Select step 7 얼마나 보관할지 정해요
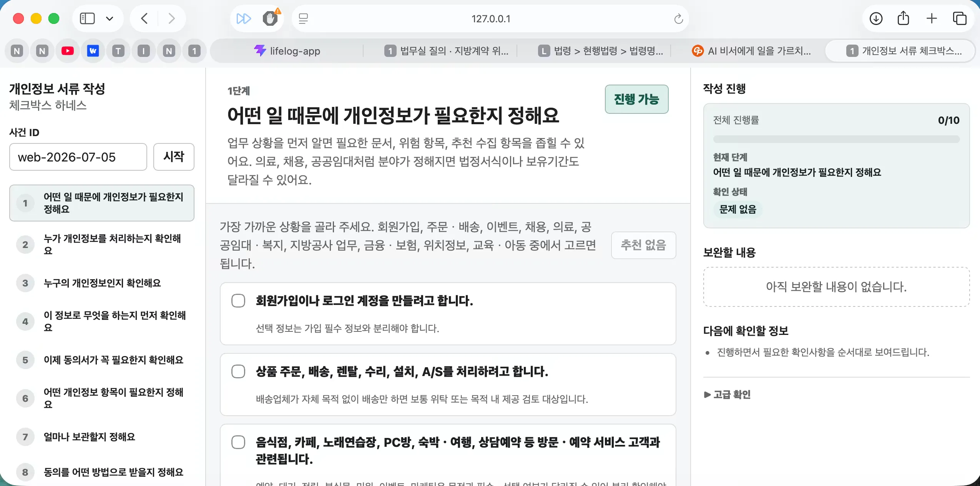This screenshot has width=980, height=486. point(102,437)
